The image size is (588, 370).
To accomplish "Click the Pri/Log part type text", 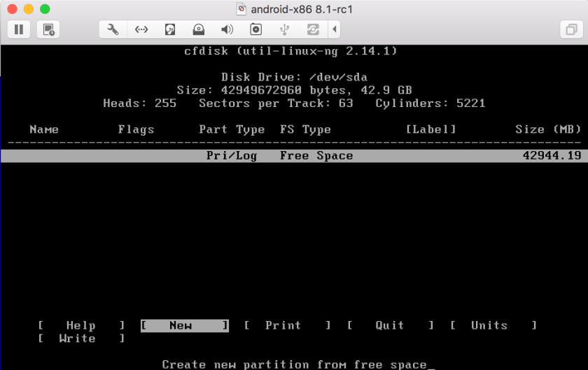I will [232, 155].
